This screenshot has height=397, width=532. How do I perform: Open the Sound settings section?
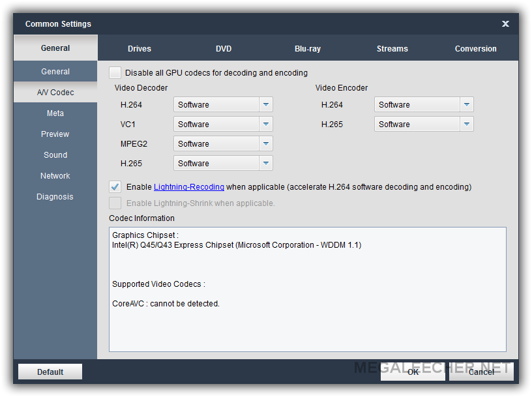point(55,154)
